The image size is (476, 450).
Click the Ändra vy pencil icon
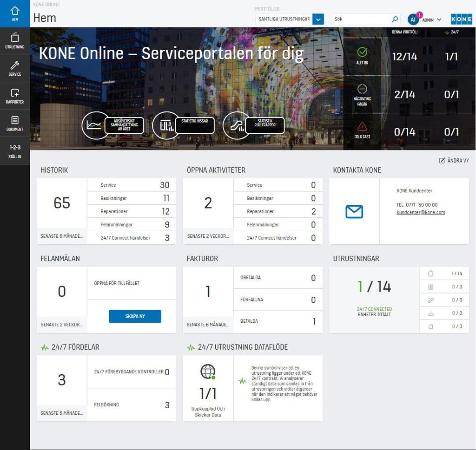point(442,160)
